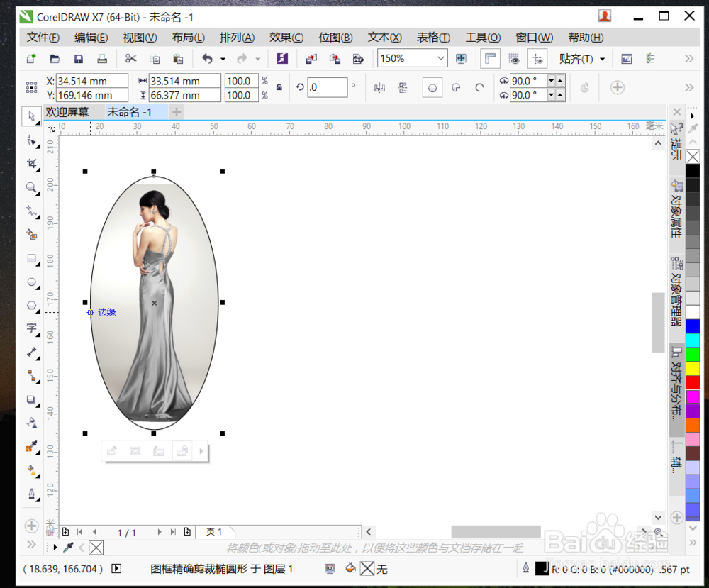Expand the 贴齐 snap-to dropdown
The image size is (709, 588).
click(x=602, y=59)
